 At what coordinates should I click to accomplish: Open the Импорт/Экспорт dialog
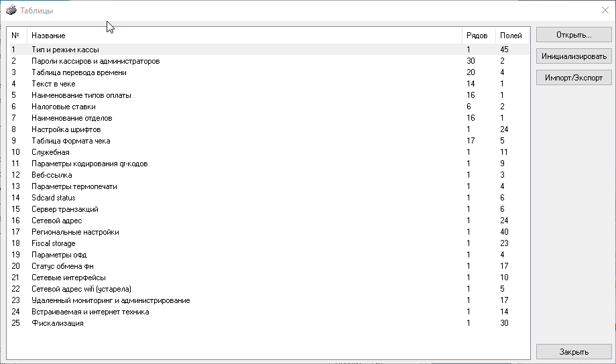point(574,78)
